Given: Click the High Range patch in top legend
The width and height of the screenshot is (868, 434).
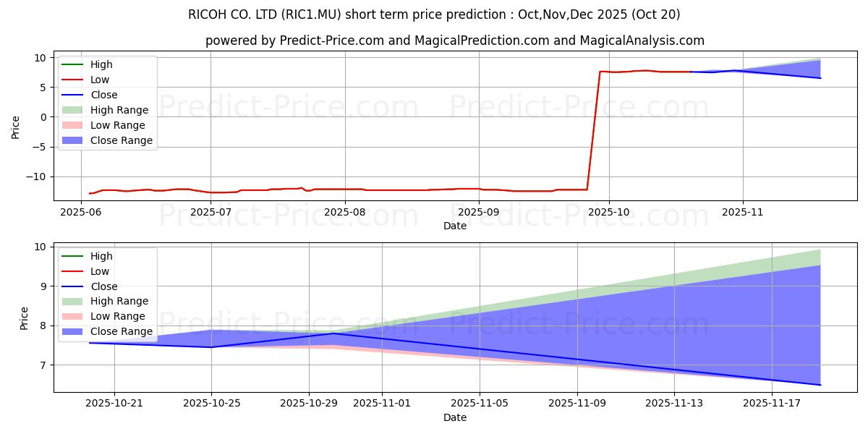Looking at the screenshot, I should 74,110.
